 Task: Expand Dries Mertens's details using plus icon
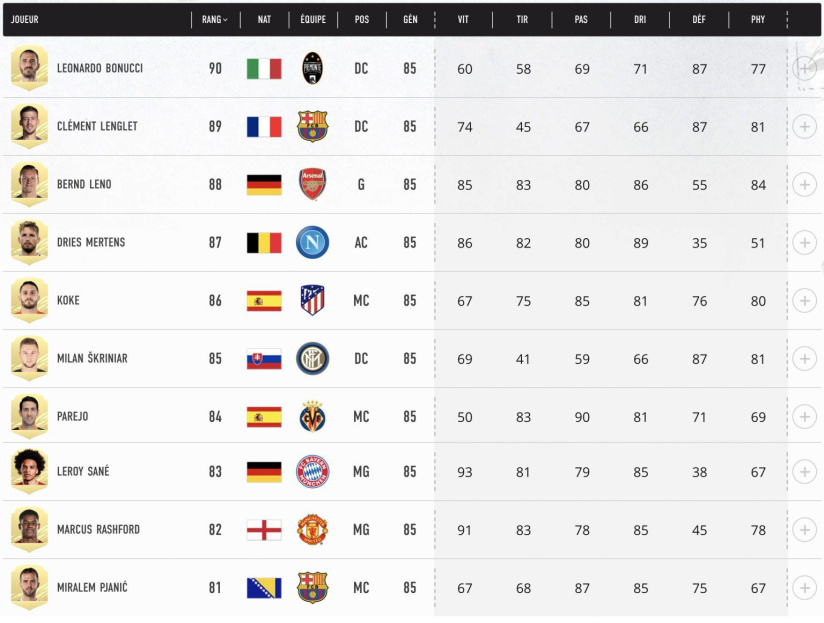click(x=803, y=242)
